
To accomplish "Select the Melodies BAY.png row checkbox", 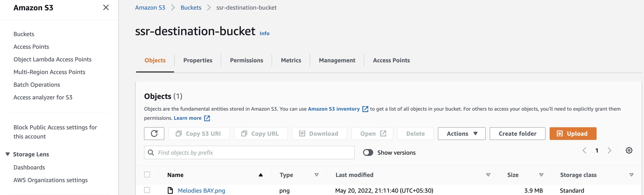I will tap(147, 190).
